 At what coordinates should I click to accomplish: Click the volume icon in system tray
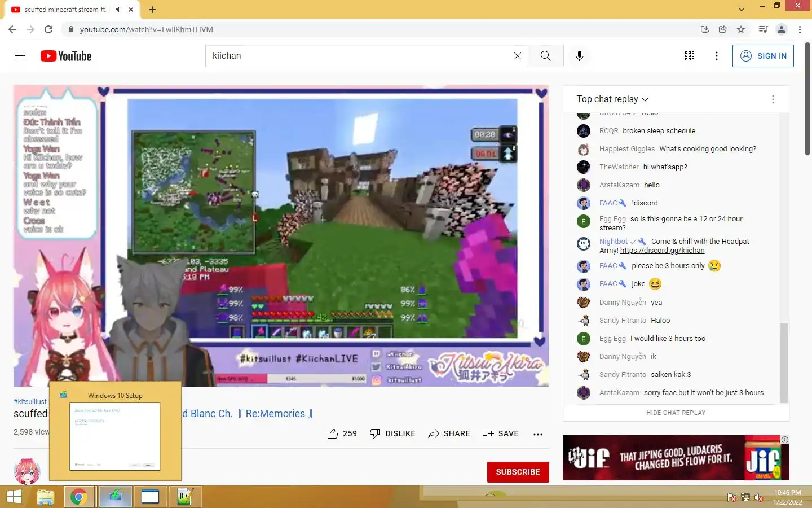coord(759,498)
